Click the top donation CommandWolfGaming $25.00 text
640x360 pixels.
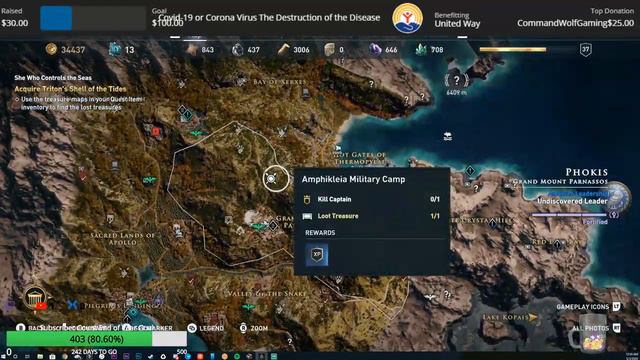pos(576,23)
